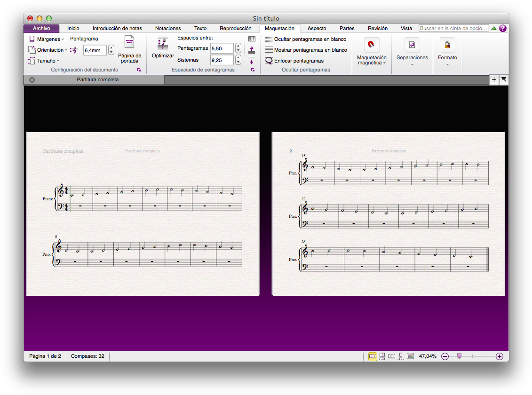532x395 pixels.
Task: Open the tab list dropdown icon
Action: click(504, 79)
